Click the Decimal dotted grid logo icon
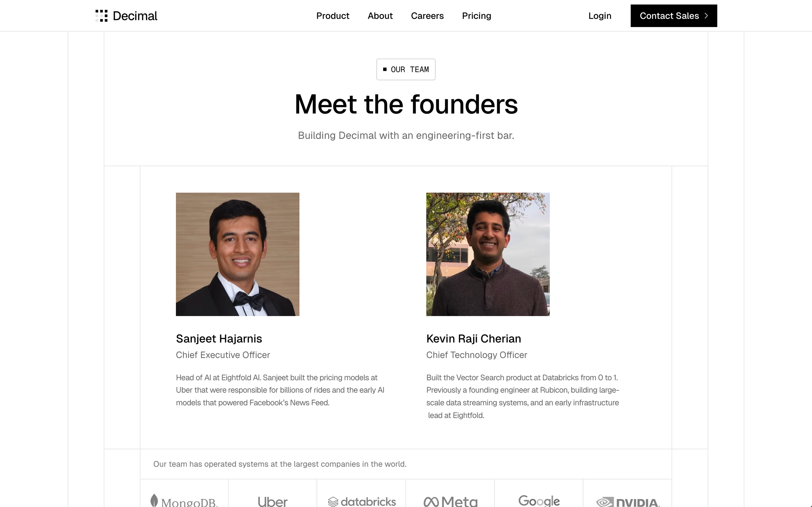The image size is (812, 507). tap(101, 16)
